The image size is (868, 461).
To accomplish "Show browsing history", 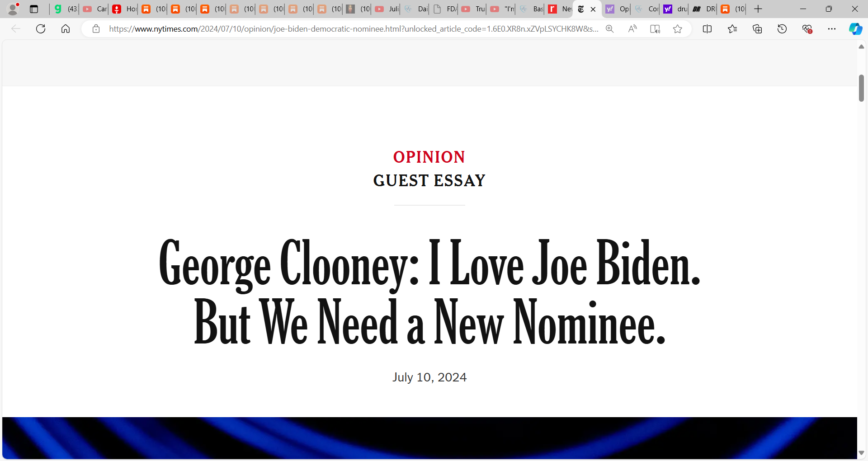I will [782, 29].
